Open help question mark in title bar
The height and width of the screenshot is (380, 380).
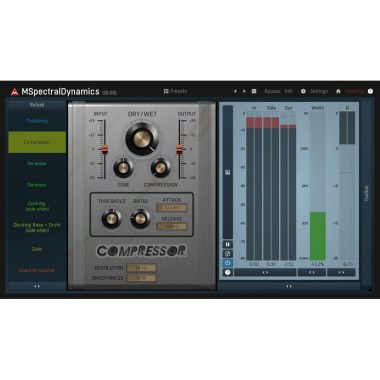click(x=370, y=91)
